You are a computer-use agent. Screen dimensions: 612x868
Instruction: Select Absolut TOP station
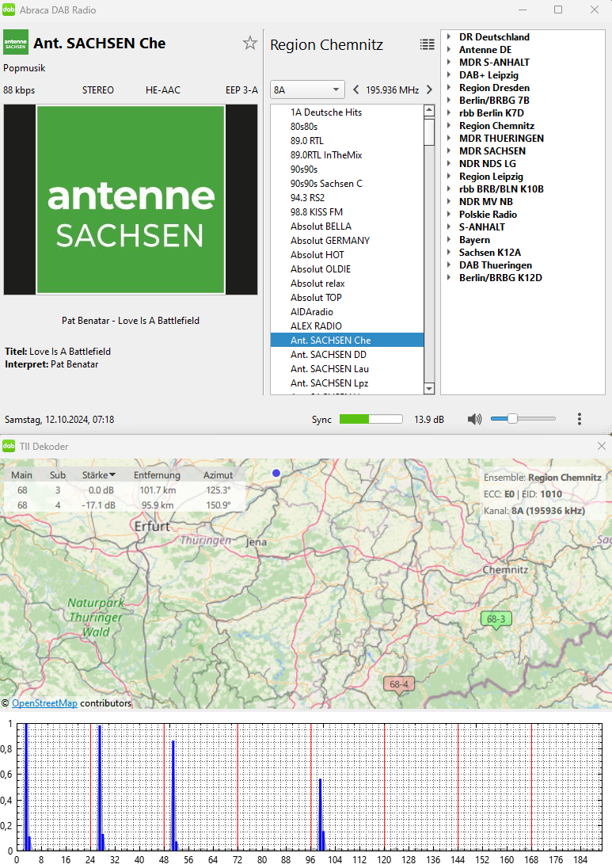[x=347, y=298]
